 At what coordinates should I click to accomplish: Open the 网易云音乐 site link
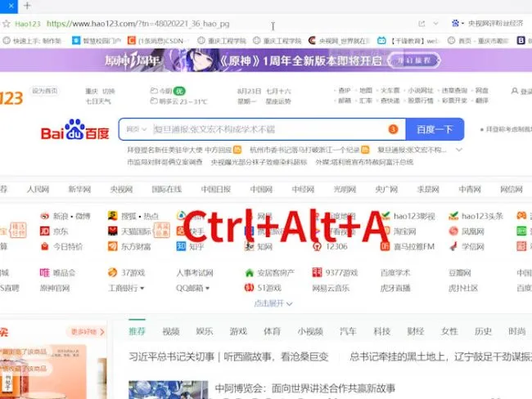pyautogui.click(x=331, y=288)
